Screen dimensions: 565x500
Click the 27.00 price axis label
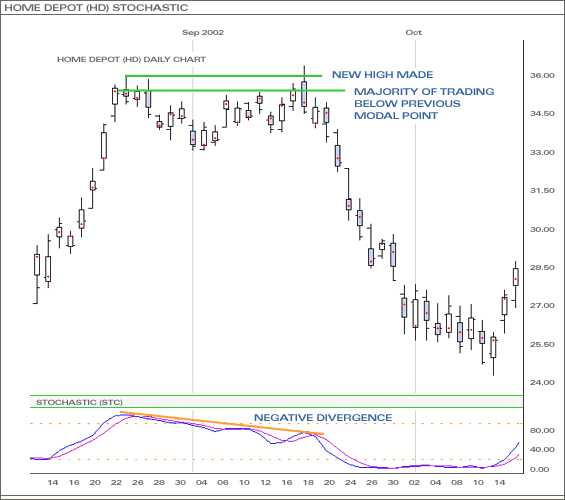pos(542,305)
